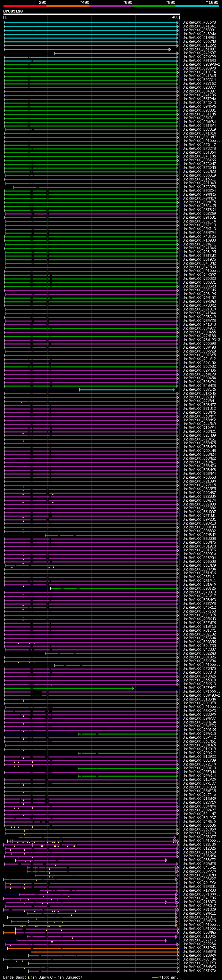This screenshot has width=222, height=980.
Task: Select hit label UniRef100_B7FHY2
Action: pos(199,688)
